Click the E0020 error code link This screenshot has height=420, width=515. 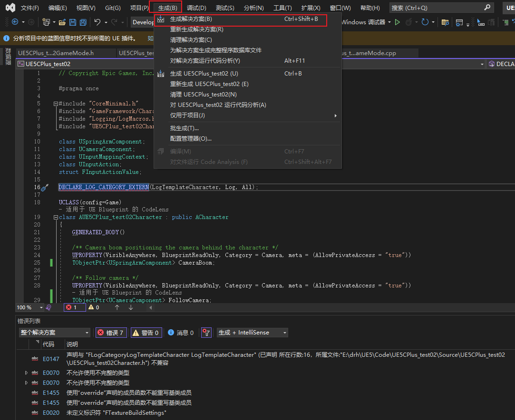pyautogui.click(x=51, y=413)
